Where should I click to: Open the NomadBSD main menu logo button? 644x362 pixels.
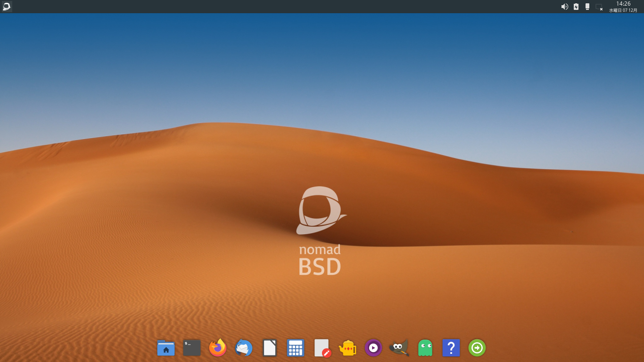[x=7, y=6]
